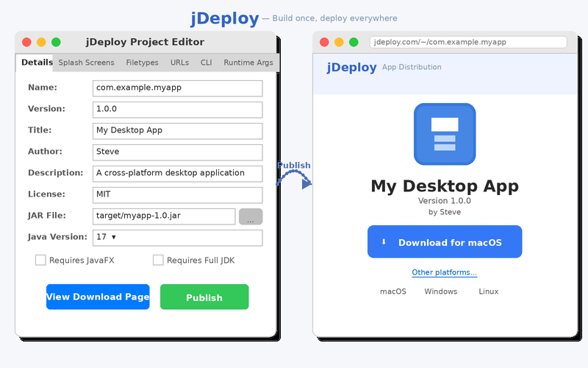Follow the Other platforms link
The height and width of the screenshot is (368, 588).
pyautogui.click(x=445, y=272)
